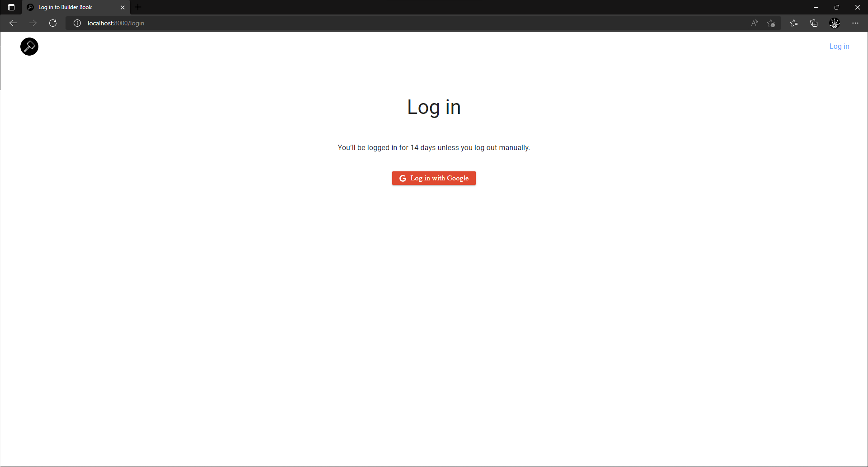Open the Collections panel
This screenshot has height=467, width=868.
814,23
